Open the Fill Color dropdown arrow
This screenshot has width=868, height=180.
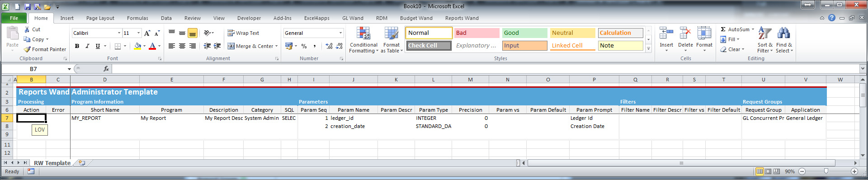coord(144,46)
